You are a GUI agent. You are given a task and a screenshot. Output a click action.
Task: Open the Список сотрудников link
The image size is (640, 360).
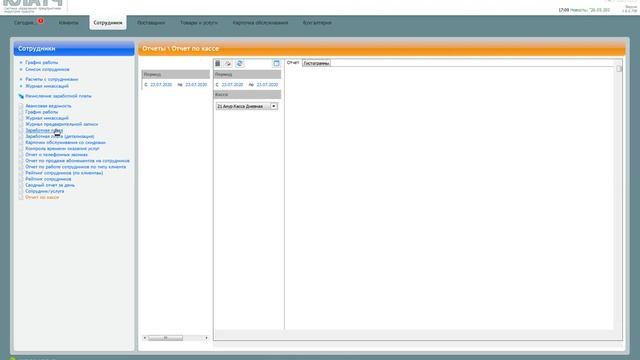pos(47,70)
